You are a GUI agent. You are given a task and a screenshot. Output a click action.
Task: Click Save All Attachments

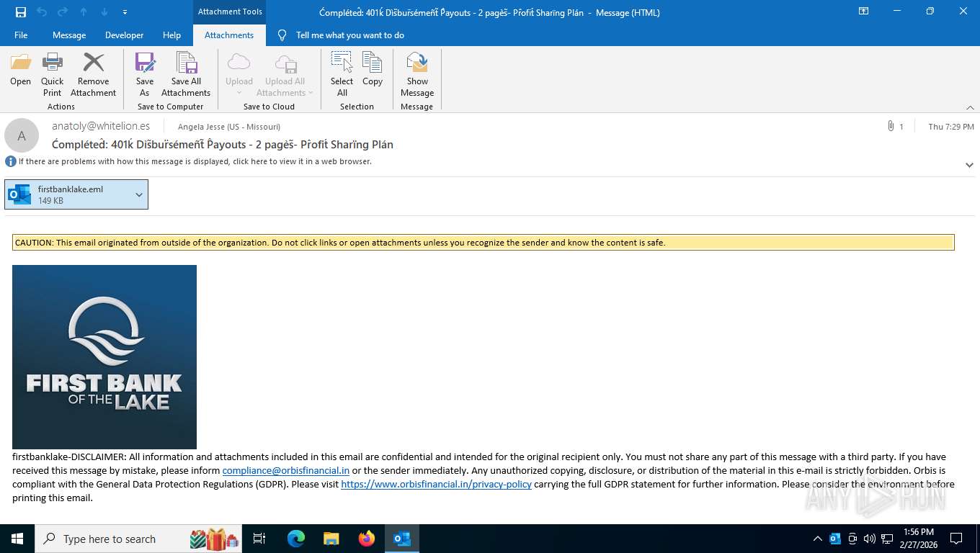point(186,75)
